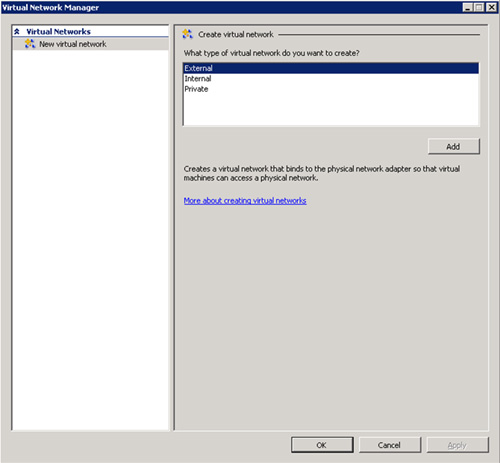Image resolution: width=500 pixels, height=463 pixels.
Task: Click the Create virtual network header icon
Action: 187,34
